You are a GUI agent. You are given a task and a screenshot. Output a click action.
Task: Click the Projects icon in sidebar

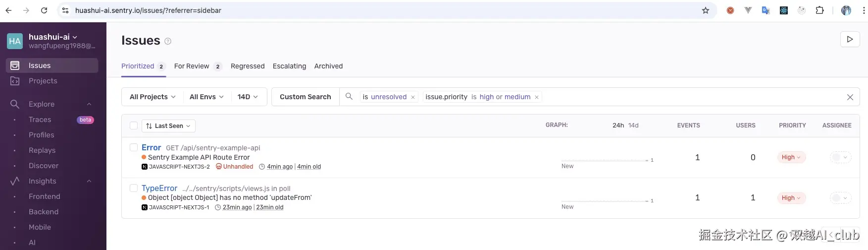point(15,81)
